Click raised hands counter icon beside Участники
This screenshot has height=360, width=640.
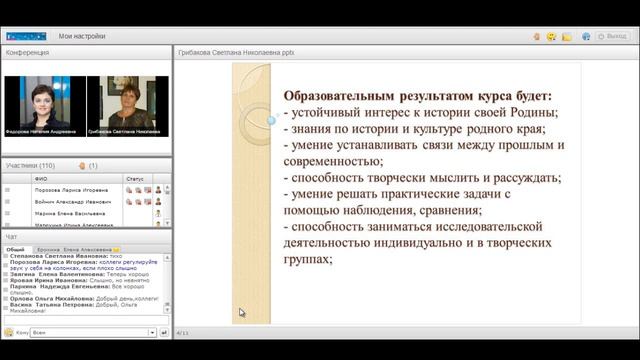pyautogui.click(x=82, y=166)
